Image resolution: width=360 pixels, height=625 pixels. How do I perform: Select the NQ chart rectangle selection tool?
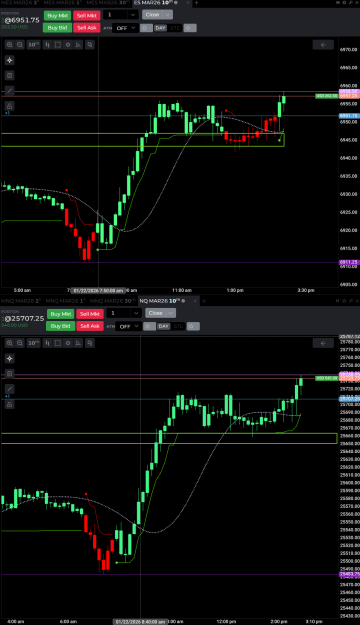[58, 343]
